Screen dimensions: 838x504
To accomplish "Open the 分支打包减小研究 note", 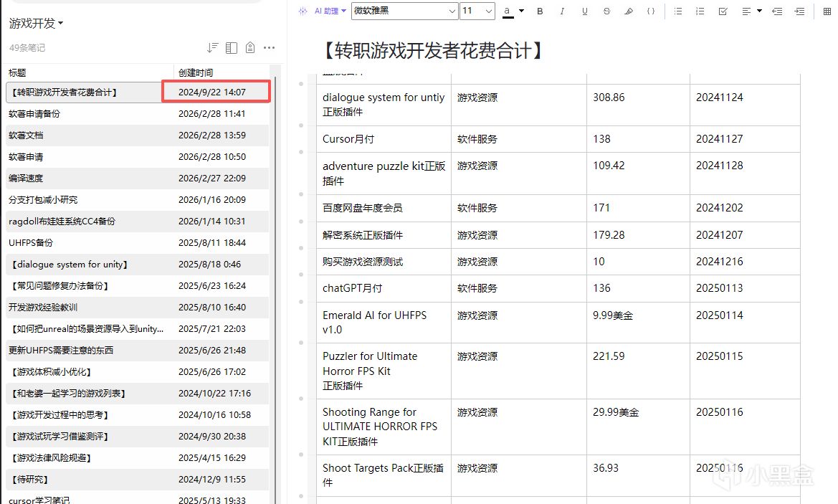I will pos(138,199).
